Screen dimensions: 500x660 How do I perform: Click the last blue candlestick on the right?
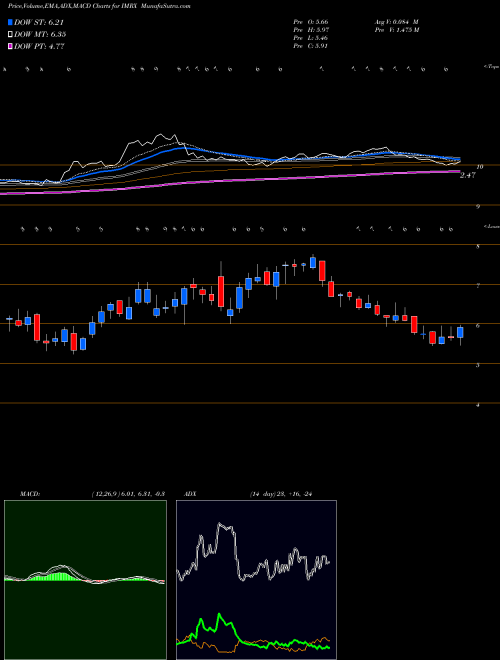point(460,332)
